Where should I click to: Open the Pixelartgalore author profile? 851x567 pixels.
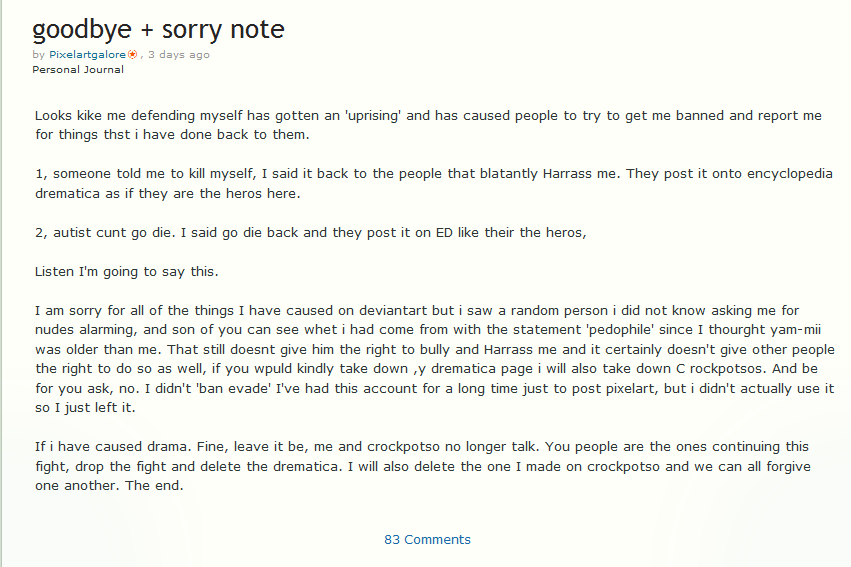point(88,55)
